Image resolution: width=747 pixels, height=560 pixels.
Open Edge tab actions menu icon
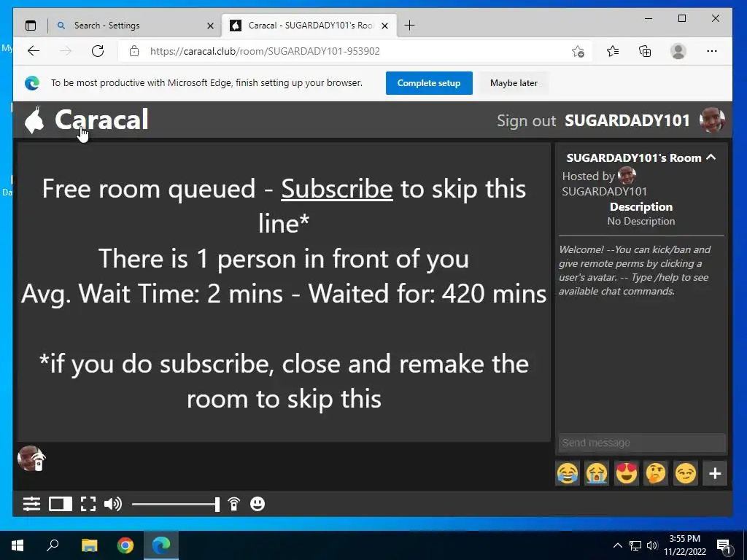pos(31,26)
